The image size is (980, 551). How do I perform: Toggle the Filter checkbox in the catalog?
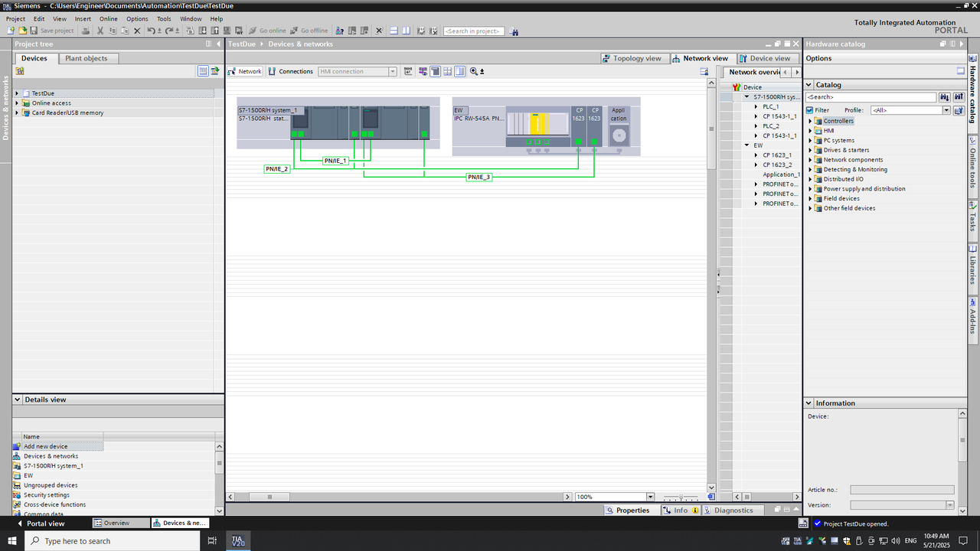click(810, 110)
